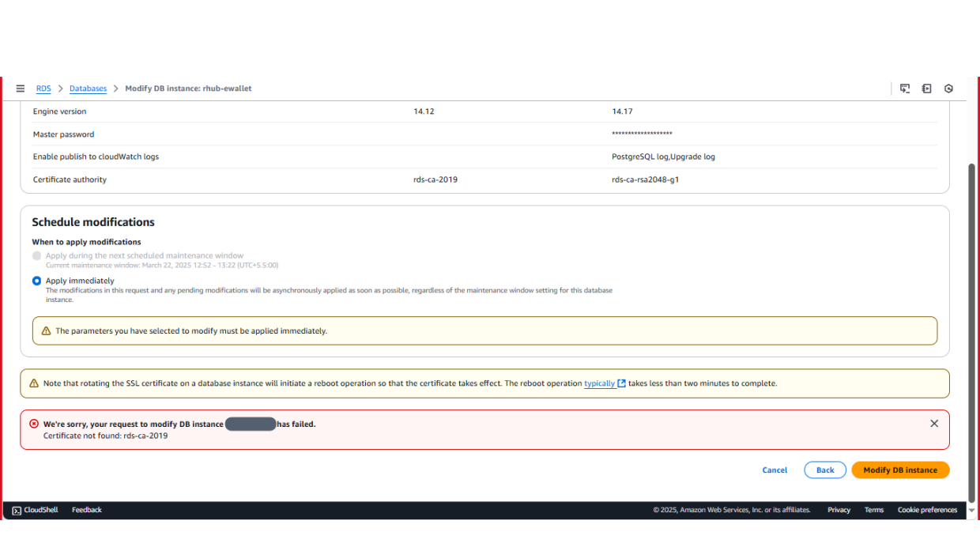The width and height of the screenshot is (980, 551).
Task: Select 'Apply immediately' radio button
Action: pyautogui.click(x=36, y=281)
